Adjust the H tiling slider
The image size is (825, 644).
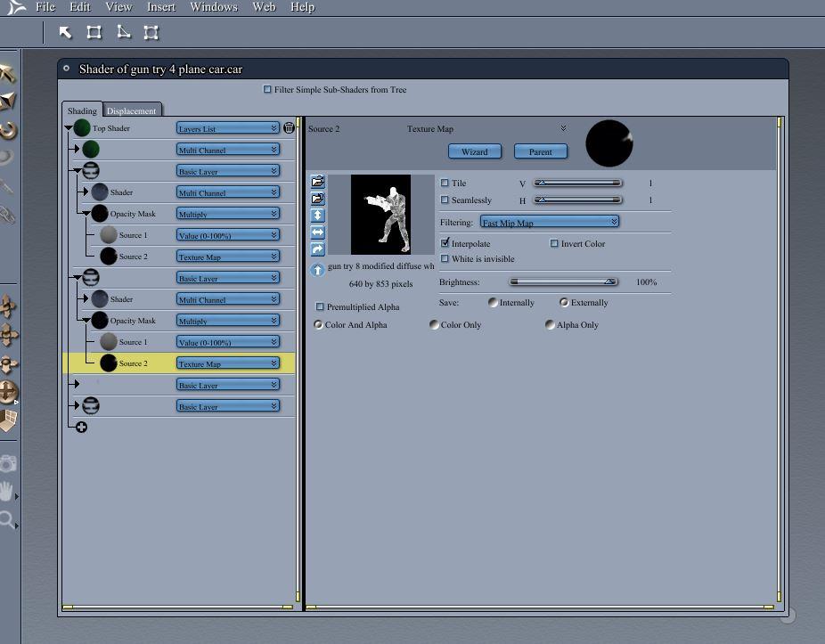click(577, 200)
